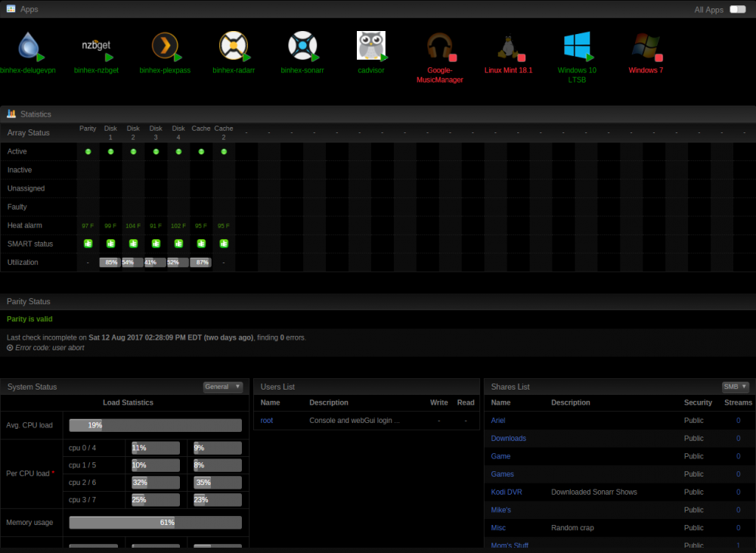This screenshot has width=756, height=553.
Task: Open the Game share link
Action: (500, 456)
